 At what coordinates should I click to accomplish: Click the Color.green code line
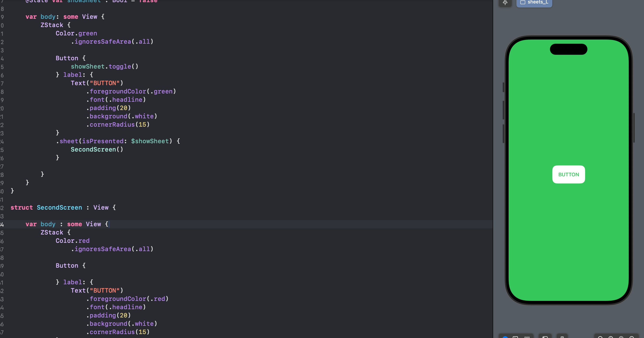click(x=76, y=33)
